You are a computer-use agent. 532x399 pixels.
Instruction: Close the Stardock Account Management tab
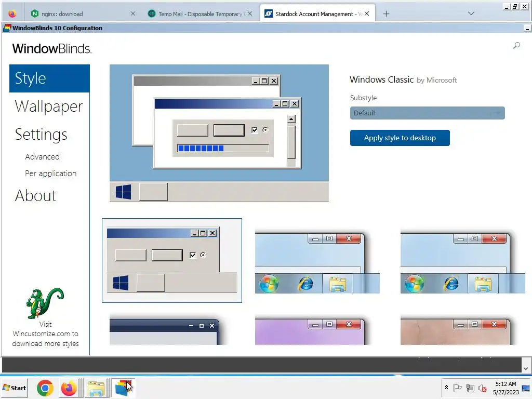click(x=367, y=14)
